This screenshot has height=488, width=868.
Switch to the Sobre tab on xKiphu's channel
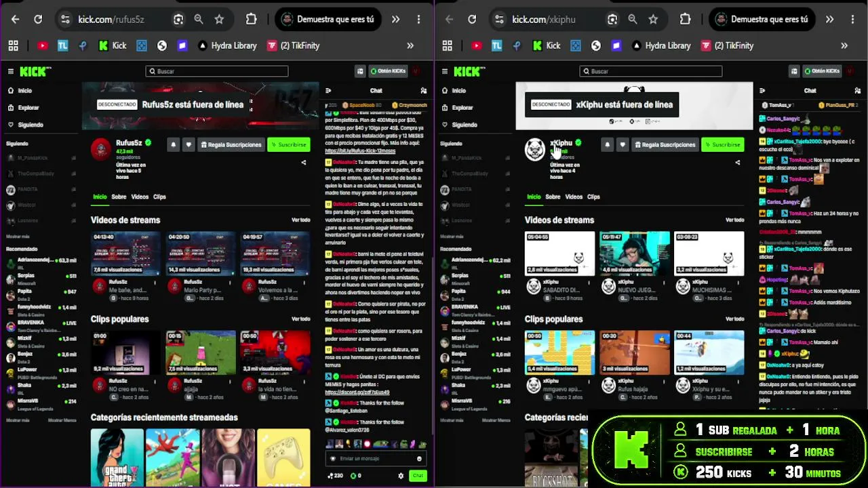point(553,197)
